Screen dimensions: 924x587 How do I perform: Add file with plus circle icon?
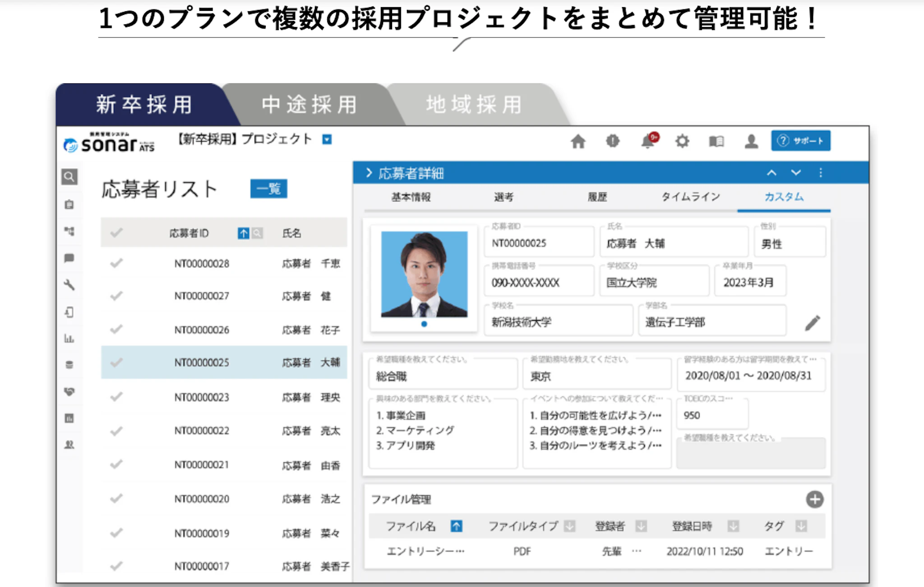click(x=814, y=500)
